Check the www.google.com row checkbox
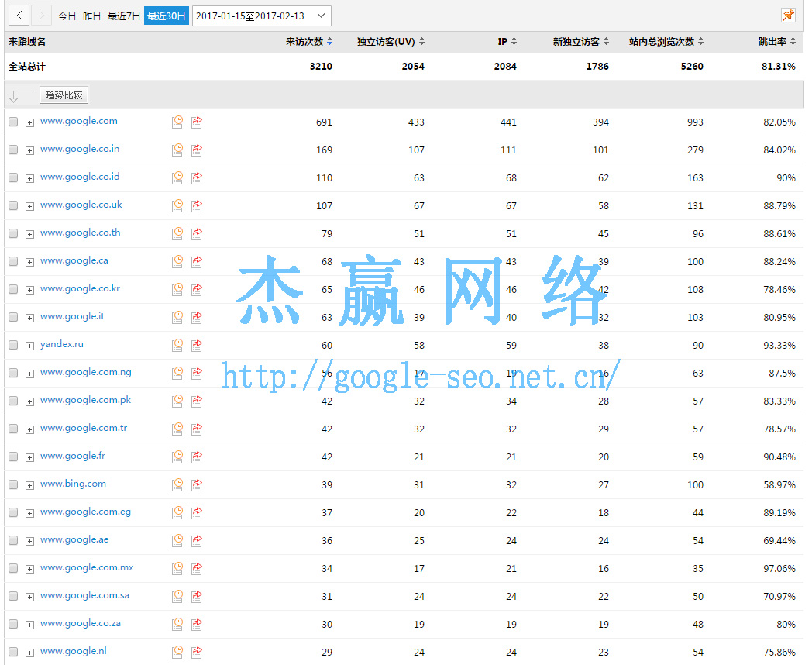Image resolution: width=812 pixels, height=665 pixels. (x=13, y=122)
